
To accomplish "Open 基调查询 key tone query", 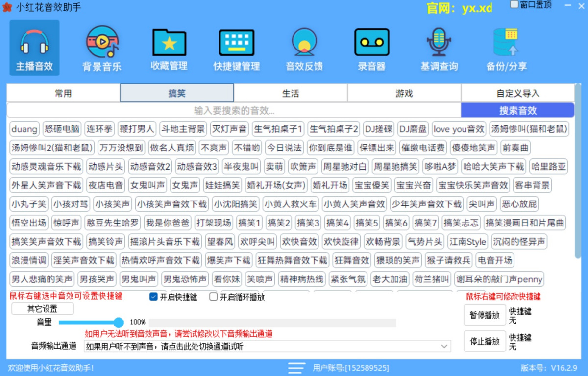I will click(x=439, y=48).
